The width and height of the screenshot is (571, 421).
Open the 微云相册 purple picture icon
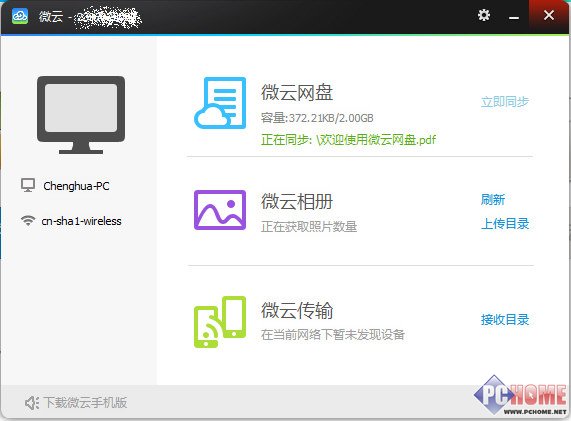[x=220, y=210]
